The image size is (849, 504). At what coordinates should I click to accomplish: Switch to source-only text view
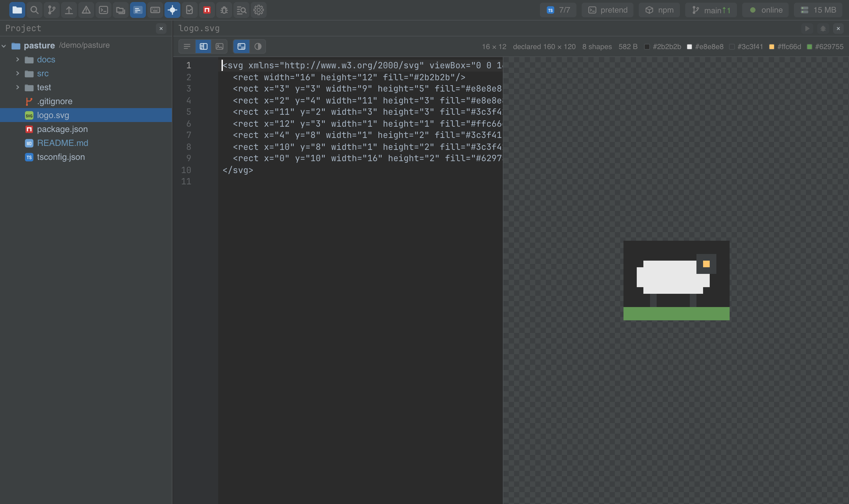(x=187, y=46)
